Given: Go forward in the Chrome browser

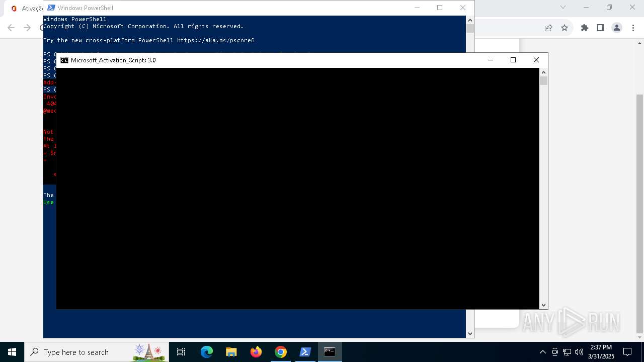Looking at the screenshot, I should pyautogui.click(x=27, y=28).
